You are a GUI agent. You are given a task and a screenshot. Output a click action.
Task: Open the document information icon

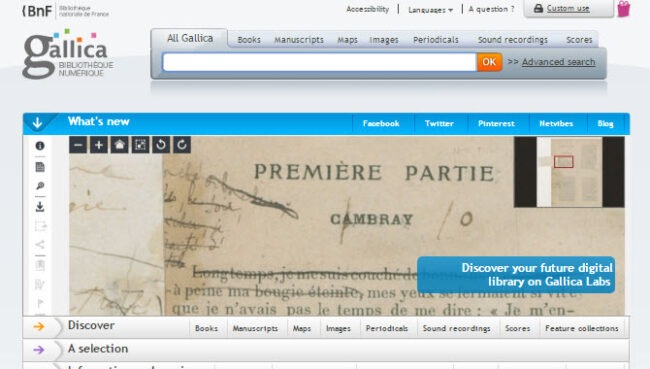tap(40, 146)
